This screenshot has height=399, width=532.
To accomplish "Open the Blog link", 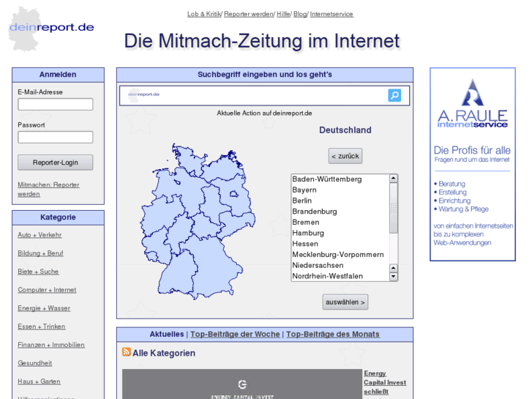I will click(x=300, y=14).
